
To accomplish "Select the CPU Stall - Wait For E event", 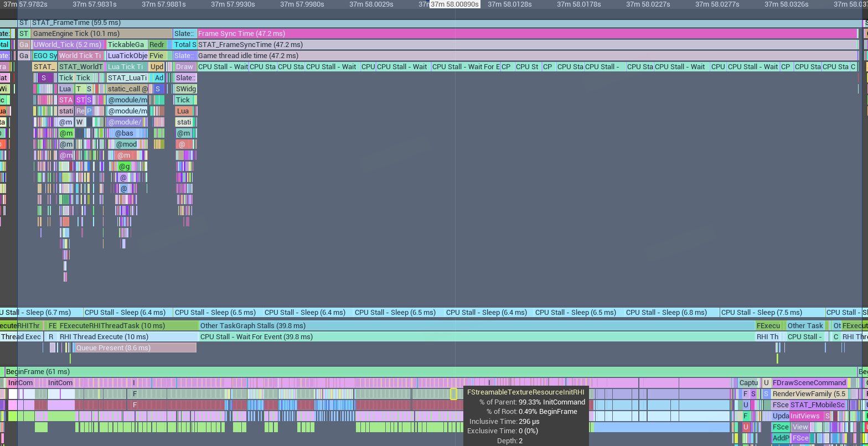I will click(x=465, y=67).
